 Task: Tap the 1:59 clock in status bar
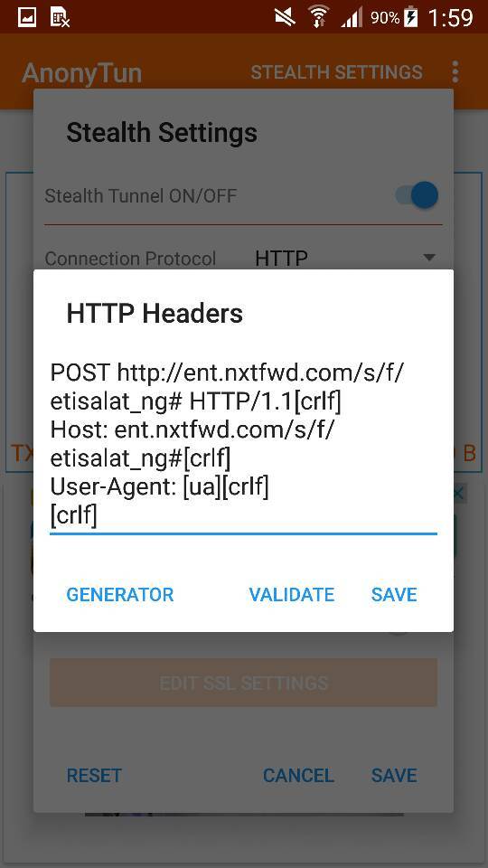point(451,18)
